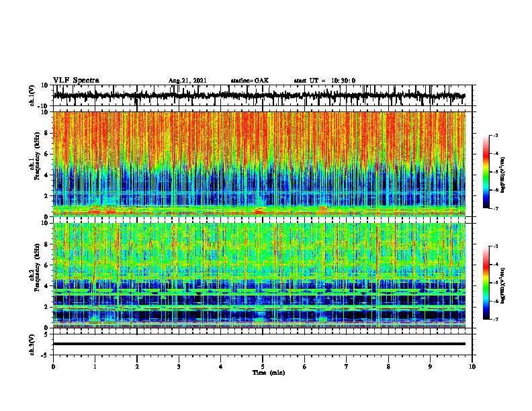Viewport: 532px width, 411px height.
Task: Click the 0 minute tick on time axis
Action: tap(53, 367)
